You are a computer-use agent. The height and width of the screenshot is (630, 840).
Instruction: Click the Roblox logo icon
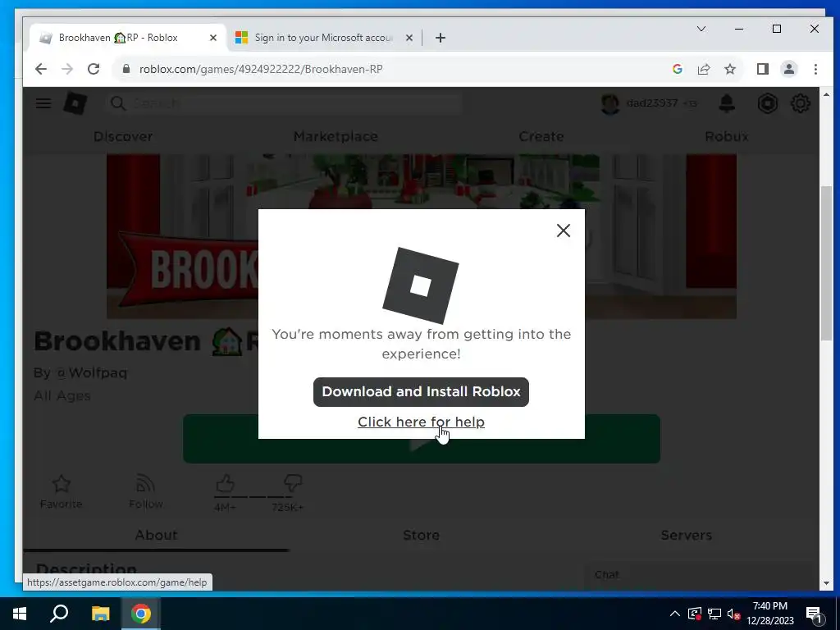pyautogui.click(x=75, y=103)
